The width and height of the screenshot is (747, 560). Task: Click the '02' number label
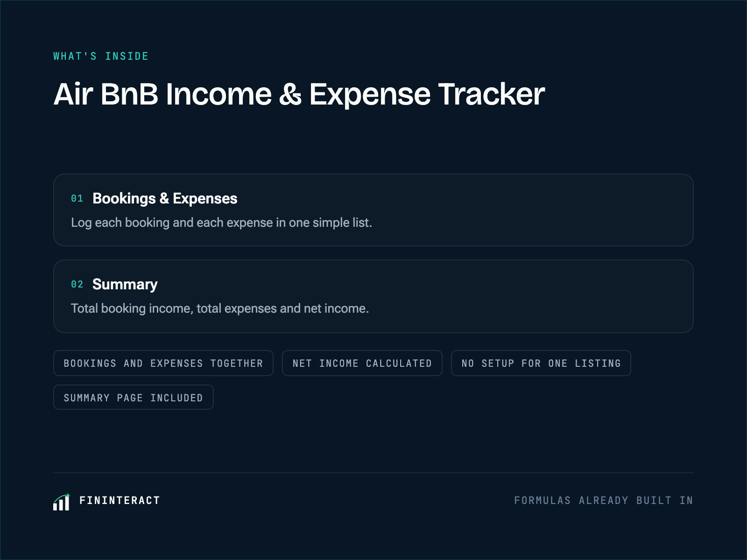coord(77,284)
